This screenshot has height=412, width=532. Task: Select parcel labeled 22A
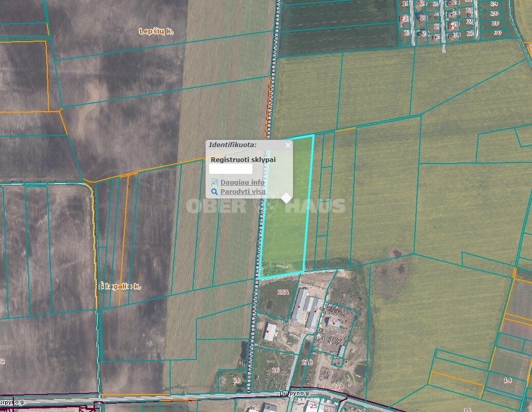[x=338, y=386]
